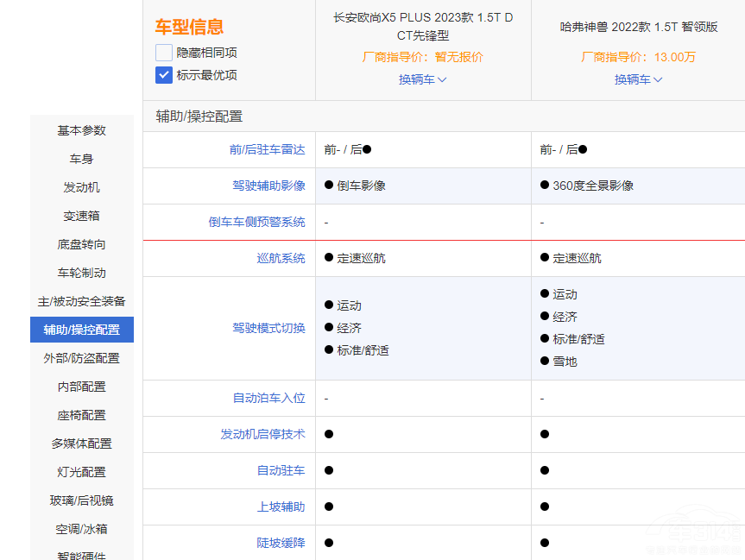745x560 pixels.
Task: Uncheck the 标示最优项 checkbox
Action: (164, 75)
